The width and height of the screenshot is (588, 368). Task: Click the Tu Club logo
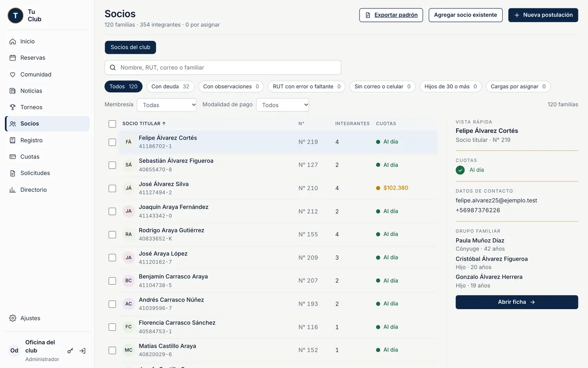16,16
